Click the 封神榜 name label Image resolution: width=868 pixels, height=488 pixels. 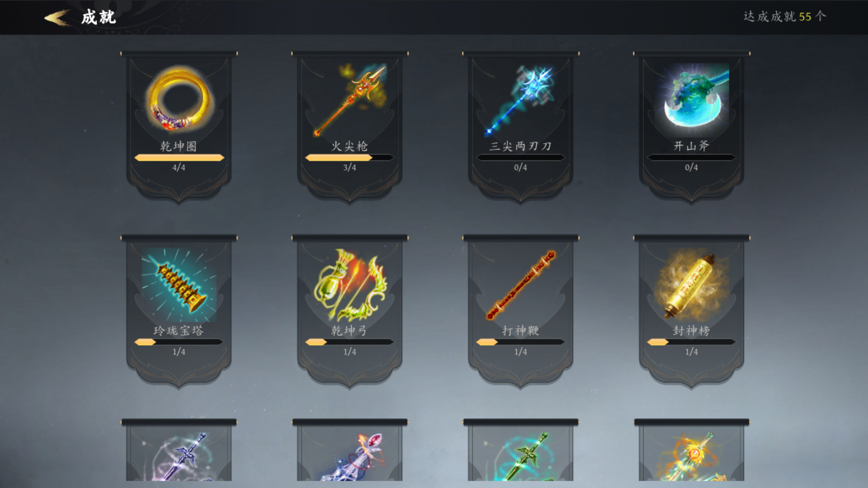click(x=691, y=331)
